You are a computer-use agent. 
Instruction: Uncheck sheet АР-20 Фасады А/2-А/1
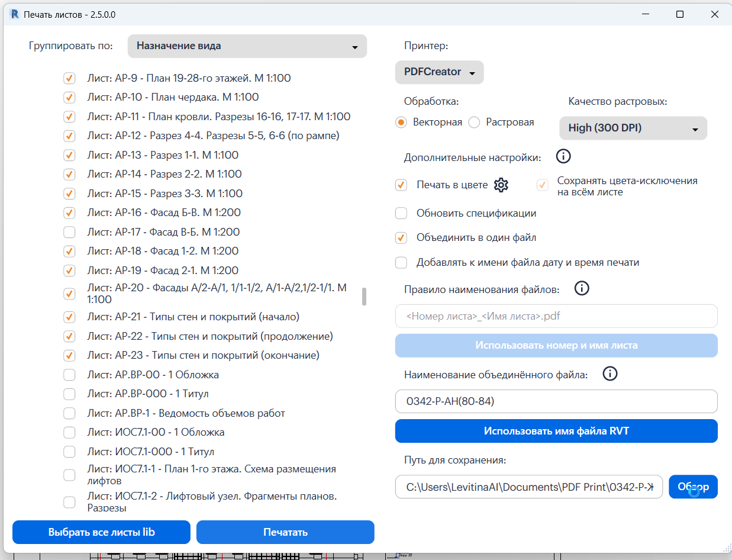pyautogui.click(x=69, y=294)
